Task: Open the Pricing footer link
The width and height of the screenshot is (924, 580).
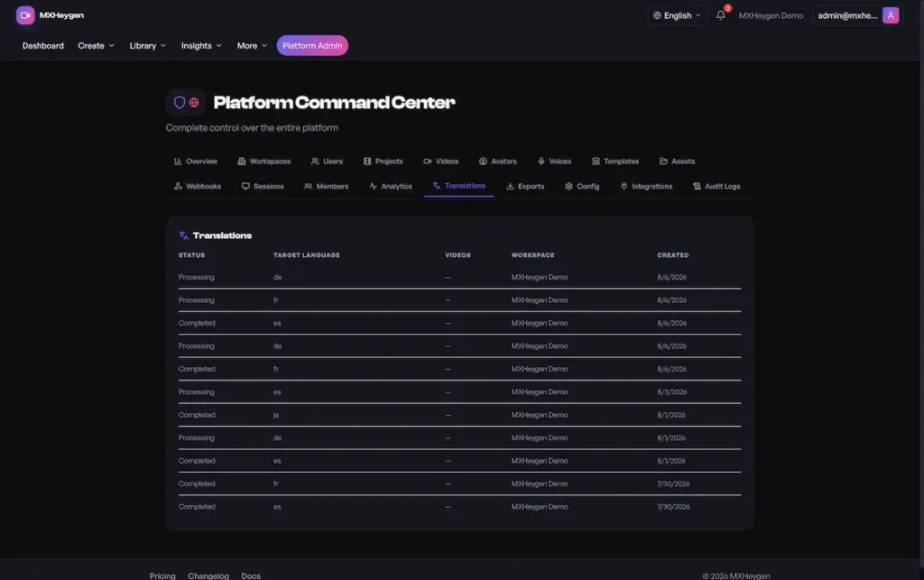Action: 162,575
